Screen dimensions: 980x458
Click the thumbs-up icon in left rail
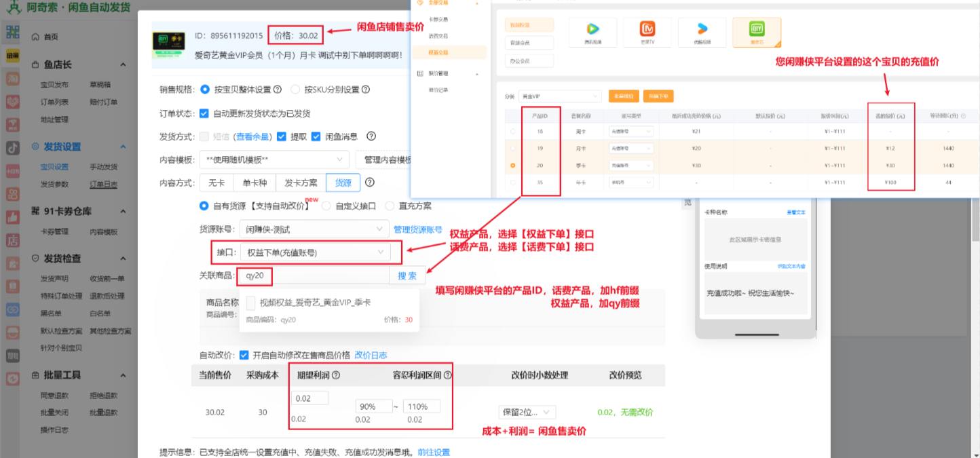tap(12, 217)
